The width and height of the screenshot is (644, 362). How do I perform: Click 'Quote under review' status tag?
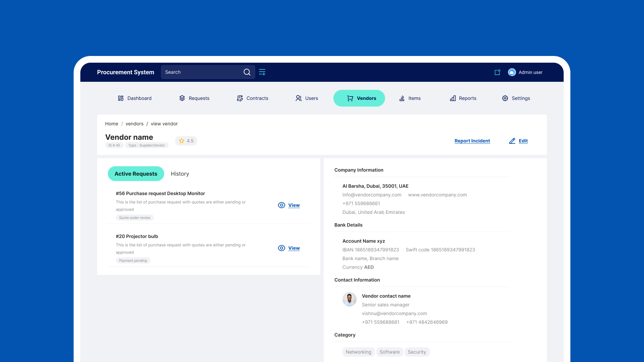tap(135, 218)
